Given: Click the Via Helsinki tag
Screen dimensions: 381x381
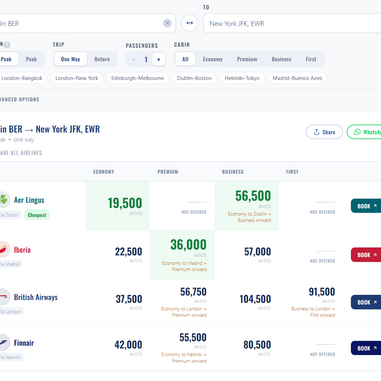Looking at the screenshot, I should coord(11,357).
